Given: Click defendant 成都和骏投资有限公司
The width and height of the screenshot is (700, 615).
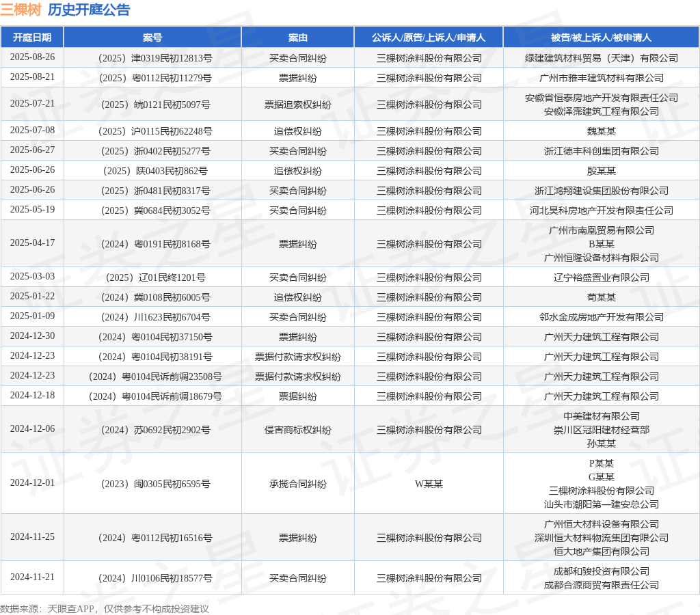Looking at the screenshot, I should click(x=602, y=571).
